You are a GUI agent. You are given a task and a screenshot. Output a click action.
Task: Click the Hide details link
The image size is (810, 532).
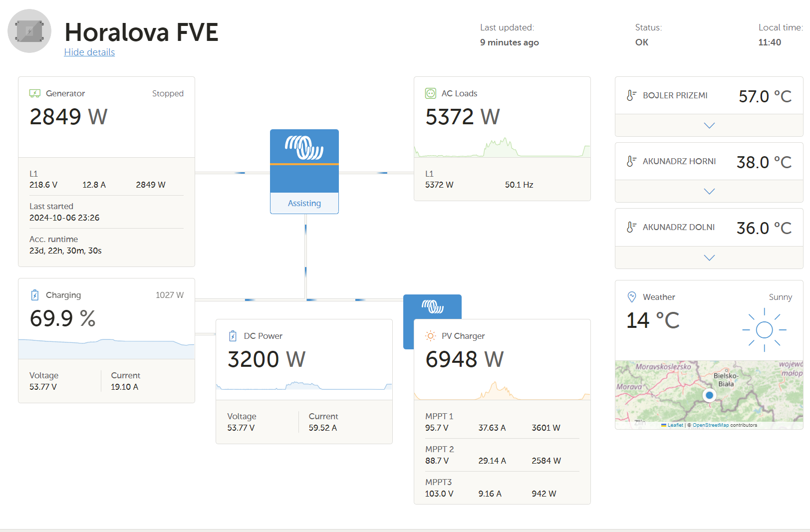tap(89, 52)
